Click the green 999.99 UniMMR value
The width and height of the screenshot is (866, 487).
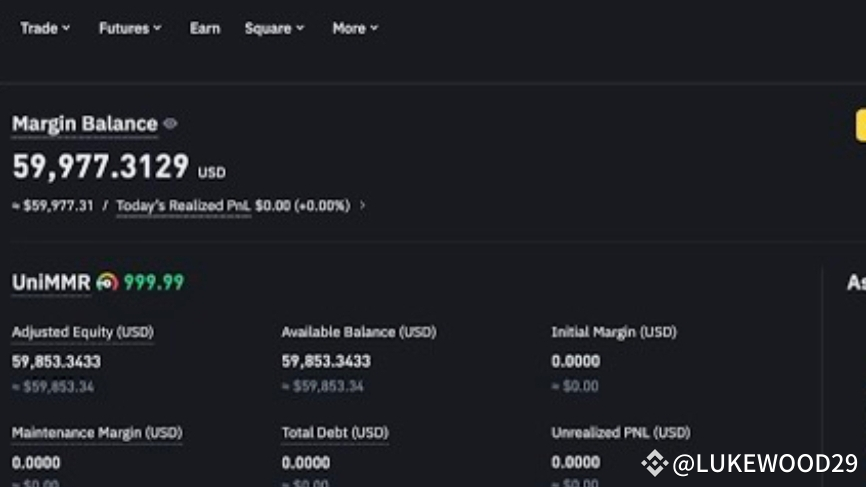(x=154, y=283)
